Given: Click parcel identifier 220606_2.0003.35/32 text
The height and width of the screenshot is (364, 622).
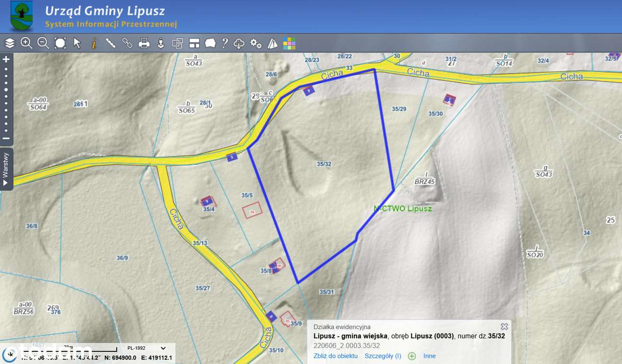Looking at the screenshot, I should (x=347, y=346).
